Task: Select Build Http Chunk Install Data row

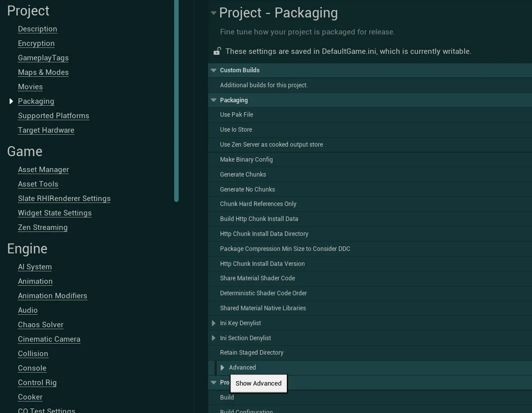Action: point(370,219)
